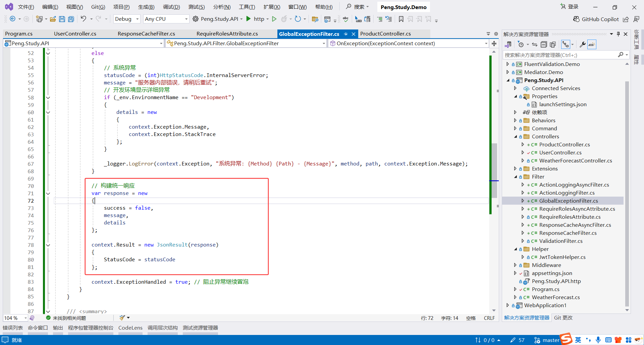Comment out the selected lines via toolbar
Viewport: 644px width, 345px height.
pos(380,19)
